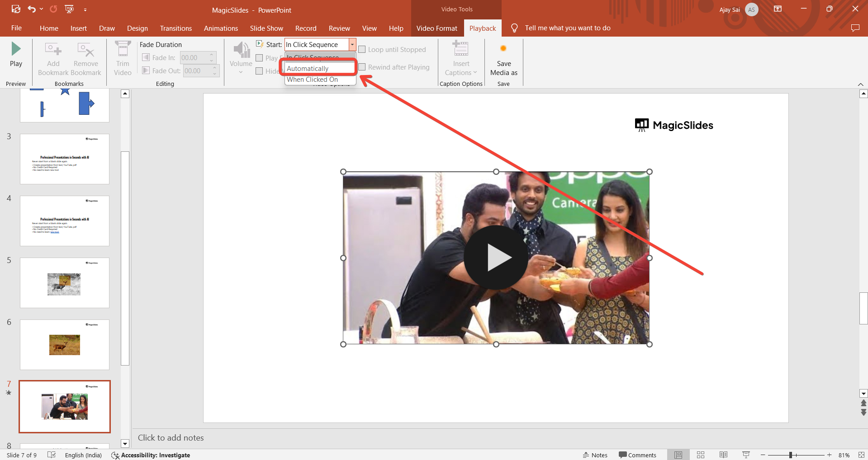
Task: Choose When Clicked On option
Action: tap(312, 80)
